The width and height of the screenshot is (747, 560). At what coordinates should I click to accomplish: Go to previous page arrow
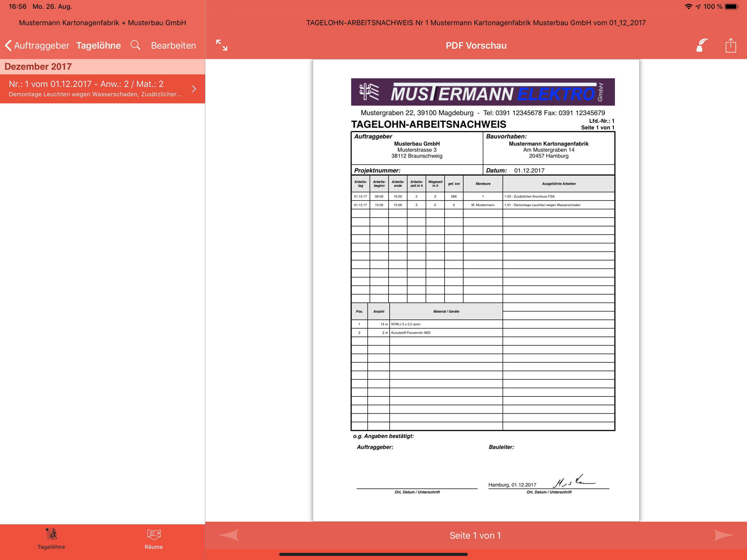[229, 535]
